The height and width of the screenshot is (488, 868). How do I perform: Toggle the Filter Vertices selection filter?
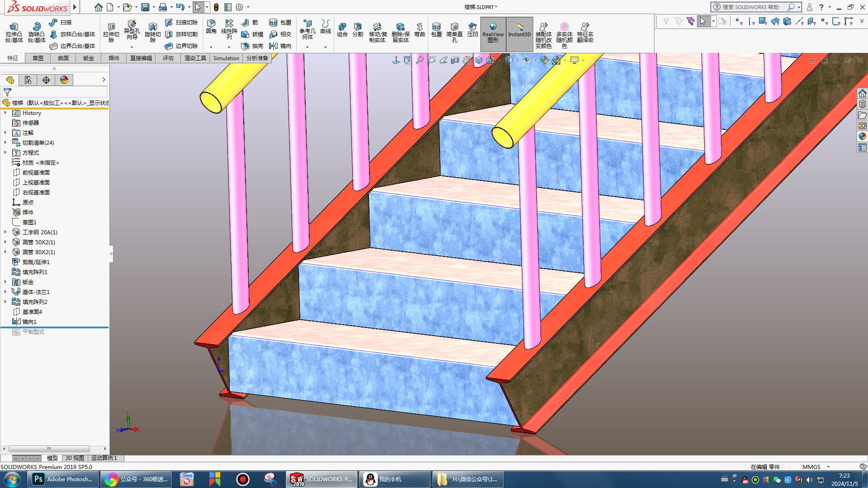739,21
